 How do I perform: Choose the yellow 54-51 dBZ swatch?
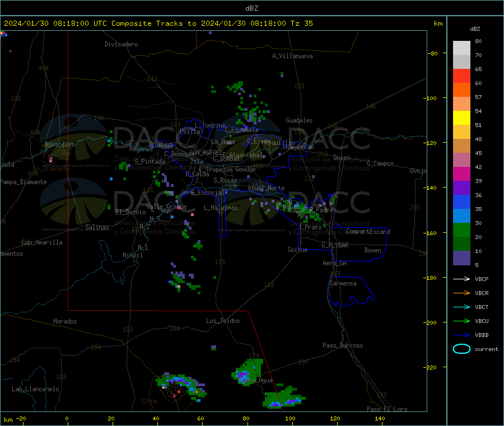(x=461, y=118)
